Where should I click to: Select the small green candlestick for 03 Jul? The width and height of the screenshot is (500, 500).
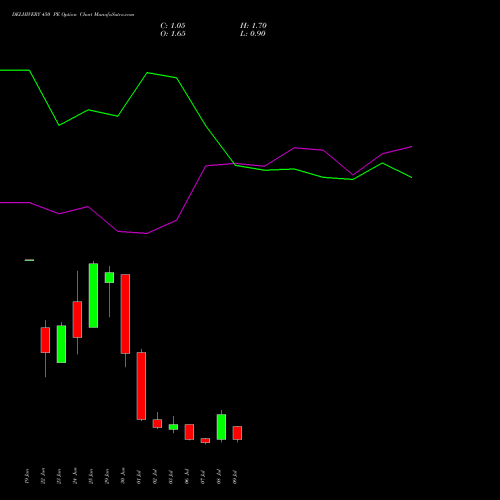pos(173,427)
